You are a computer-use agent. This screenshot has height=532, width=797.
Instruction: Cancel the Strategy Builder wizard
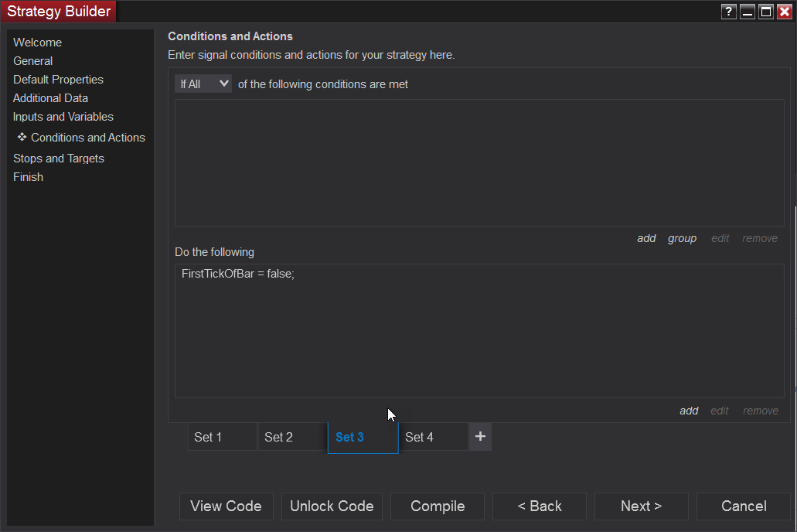click(743, 506)
